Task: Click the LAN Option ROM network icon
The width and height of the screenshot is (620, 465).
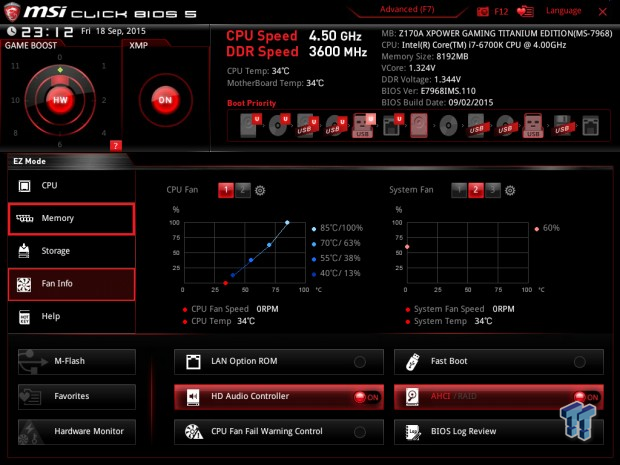Action: (193, 361)
